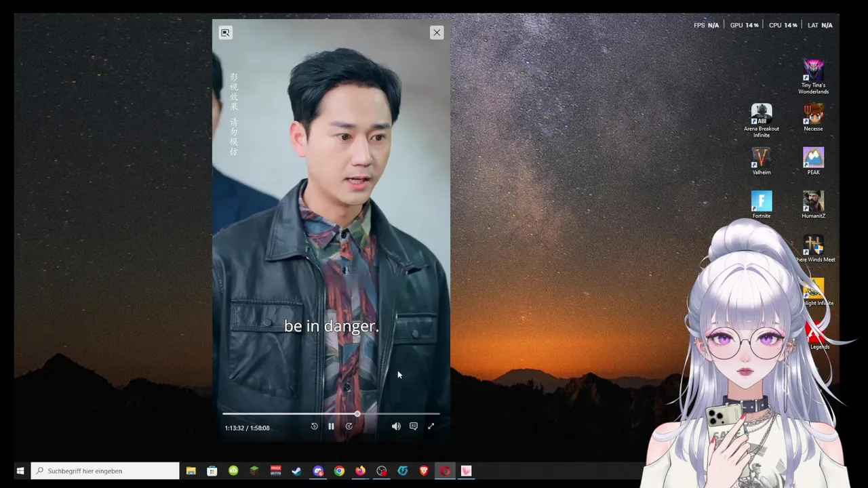Open the pink app icon in the taskbar
The width and height of the screenshot is (868, 488).
467,471
